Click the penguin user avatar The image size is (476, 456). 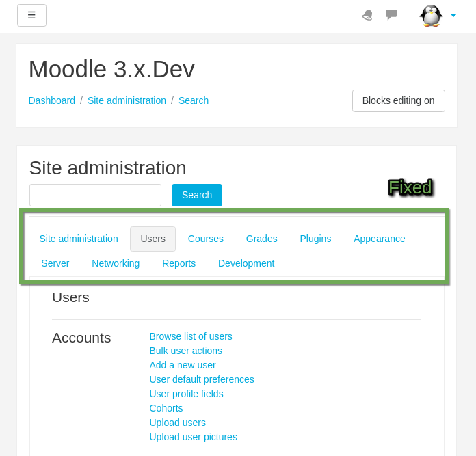pos(431,16)
